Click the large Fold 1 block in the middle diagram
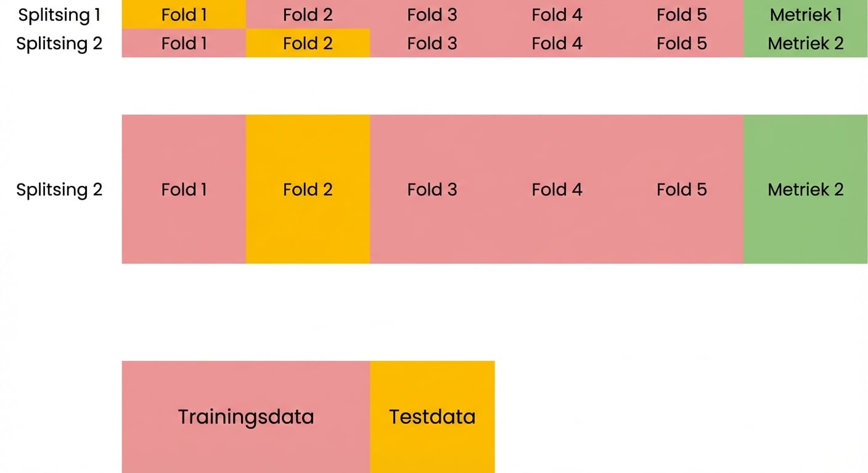The height and width of the screenshot is (473, 868). tap(184, 189)
